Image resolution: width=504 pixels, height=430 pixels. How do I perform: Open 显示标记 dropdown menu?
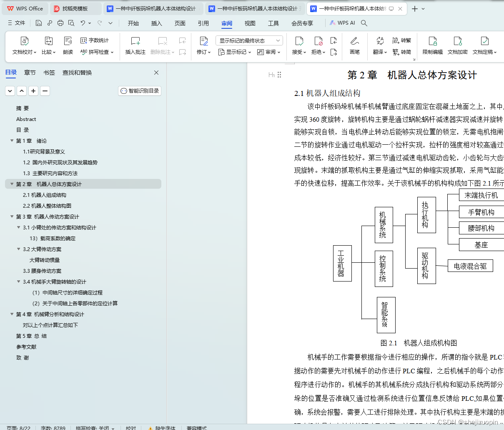235,52
